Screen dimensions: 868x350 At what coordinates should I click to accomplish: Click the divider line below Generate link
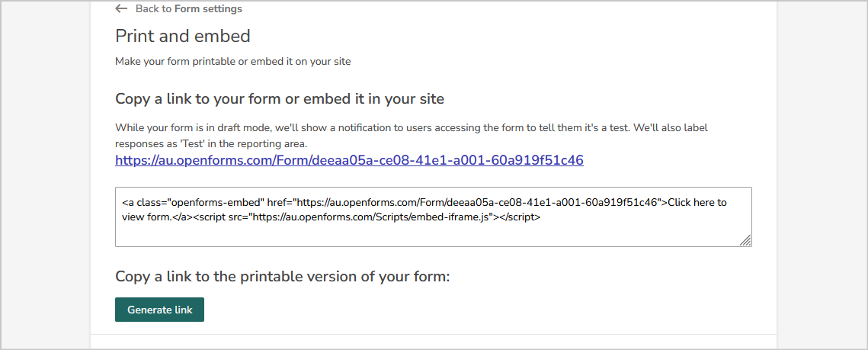pos(434,335)
